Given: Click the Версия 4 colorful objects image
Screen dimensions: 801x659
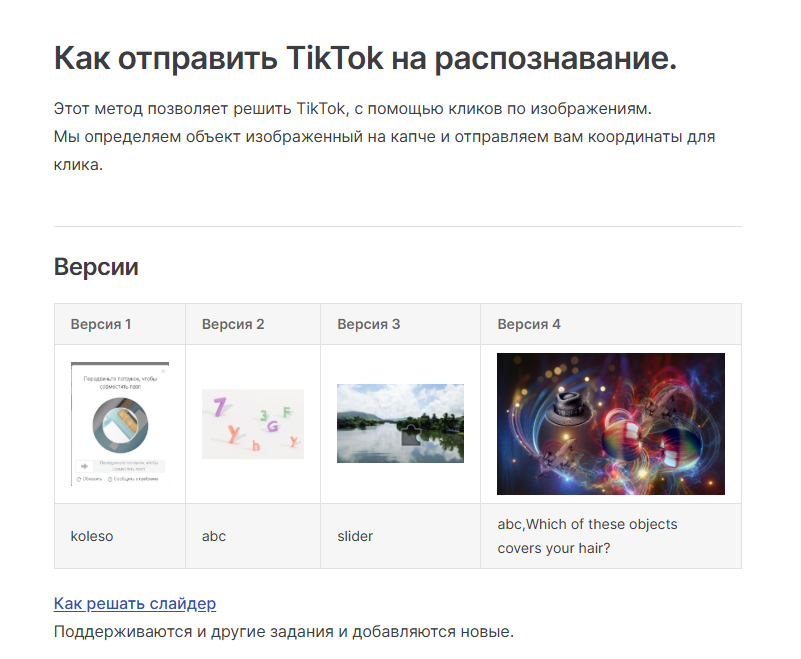Looking at the screenshot, I should pos(610,423).
